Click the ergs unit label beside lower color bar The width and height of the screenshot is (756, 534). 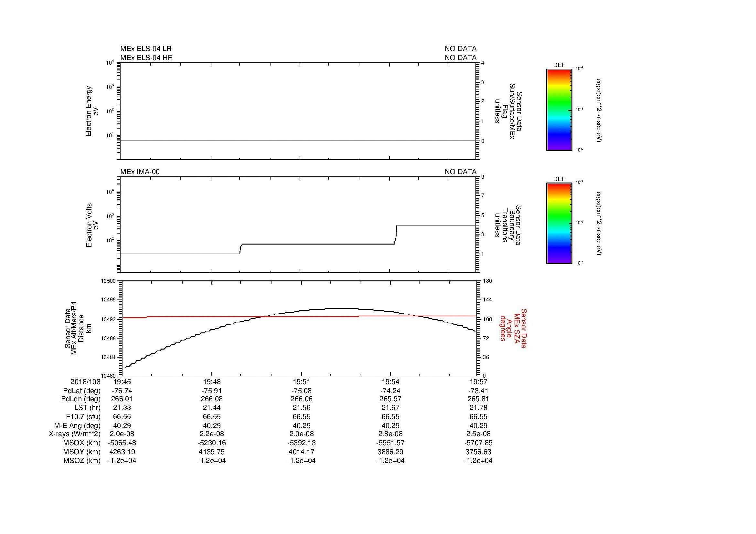(x=599, y=224)
